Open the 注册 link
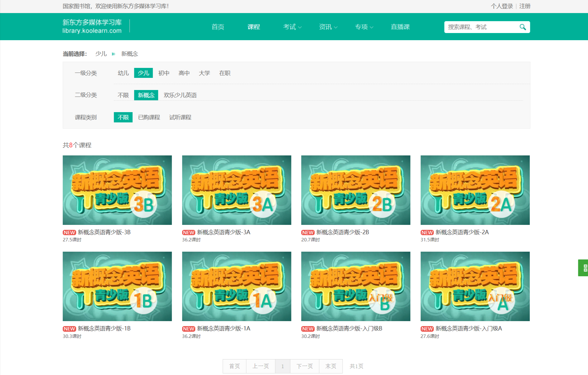 (x=525, y=6)
